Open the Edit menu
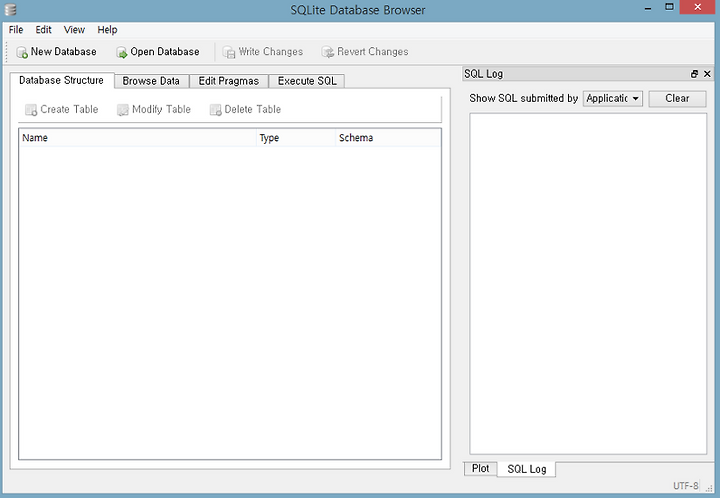The image size is (720, 498). (43, 30)
